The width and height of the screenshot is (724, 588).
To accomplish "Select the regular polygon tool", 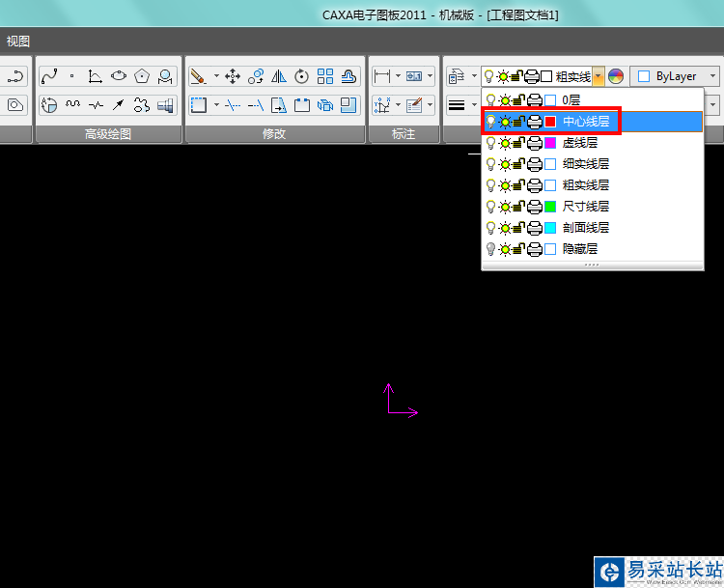I will pyautogui.click(x=142, y=76).
